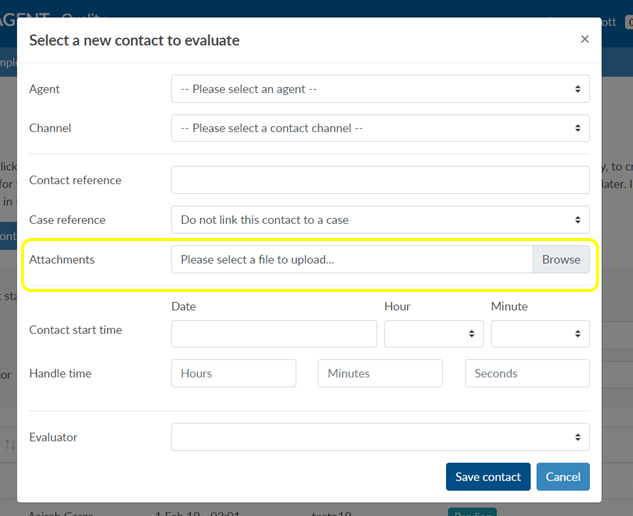The width and height of the screenshot is (633, 516).
Task: Click into the Contact reference field
Action: click(380, 180)
